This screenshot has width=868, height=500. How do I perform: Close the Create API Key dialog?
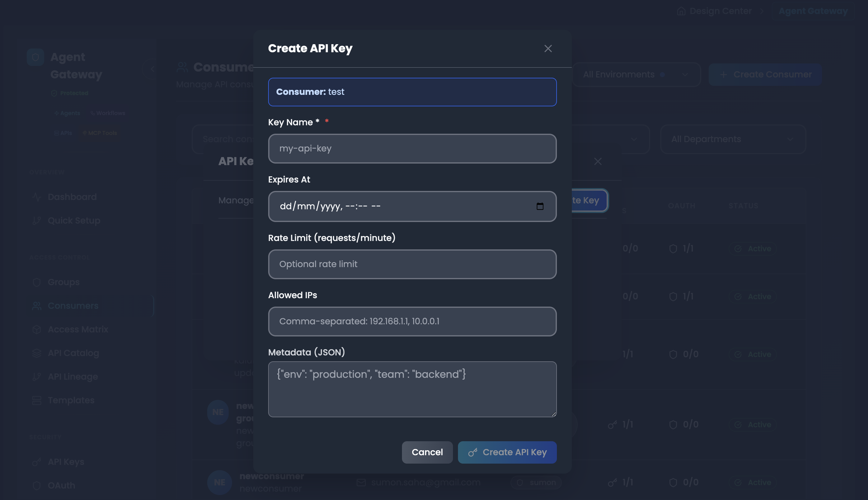click(x=548, y=49)
